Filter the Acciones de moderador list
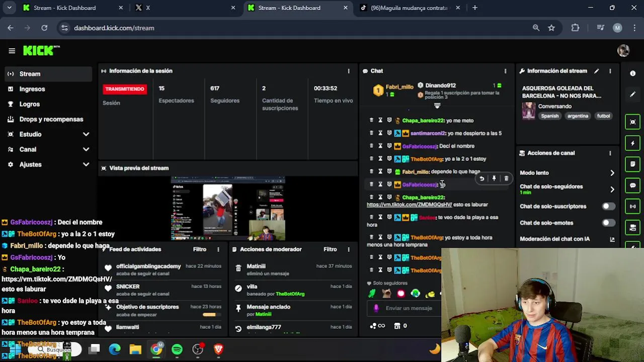 click(330, 249)
